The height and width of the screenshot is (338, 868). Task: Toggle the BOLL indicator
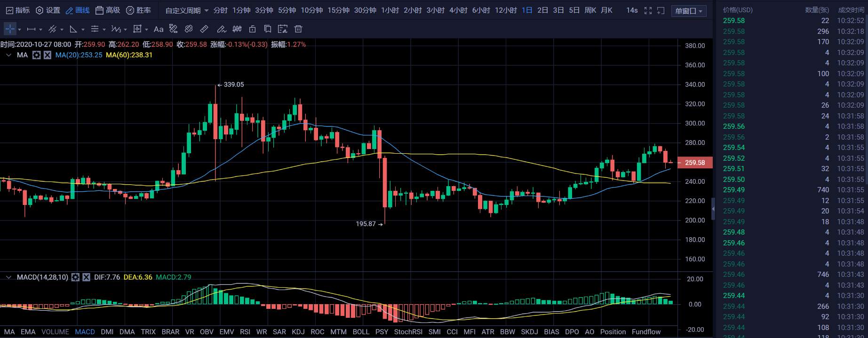[x=361, y=332]
